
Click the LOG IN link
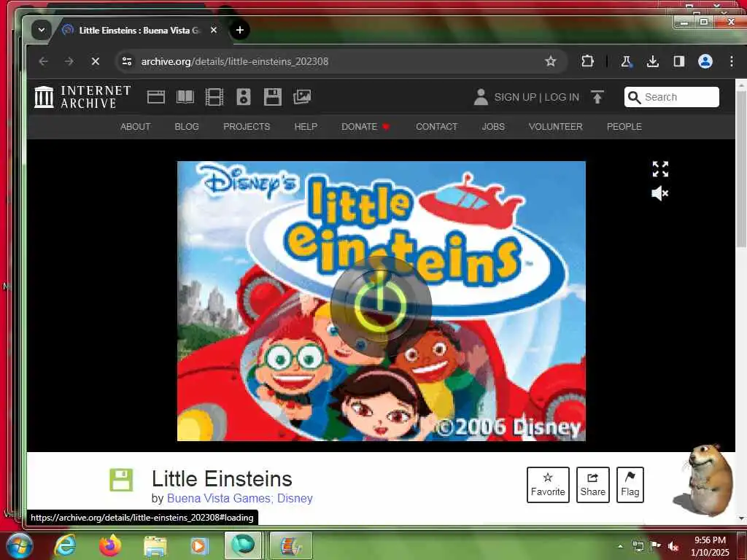[x=562, y=97]
